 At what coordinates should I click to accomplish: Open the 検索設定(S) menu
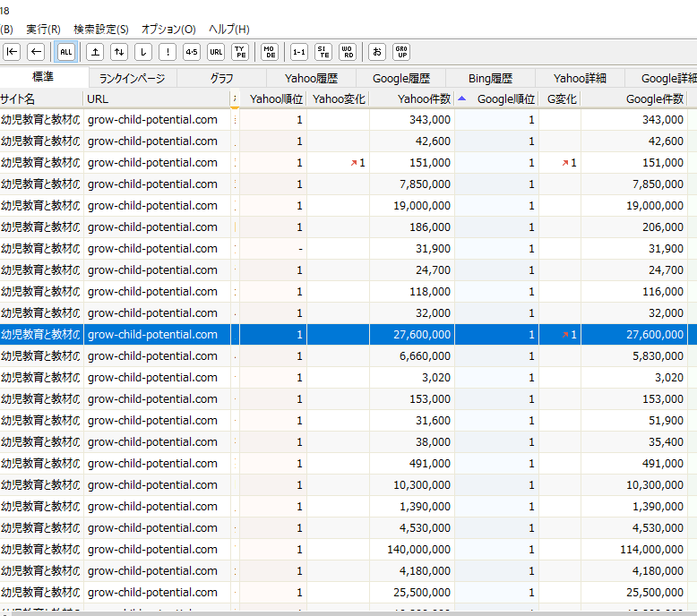coord(100,30)
